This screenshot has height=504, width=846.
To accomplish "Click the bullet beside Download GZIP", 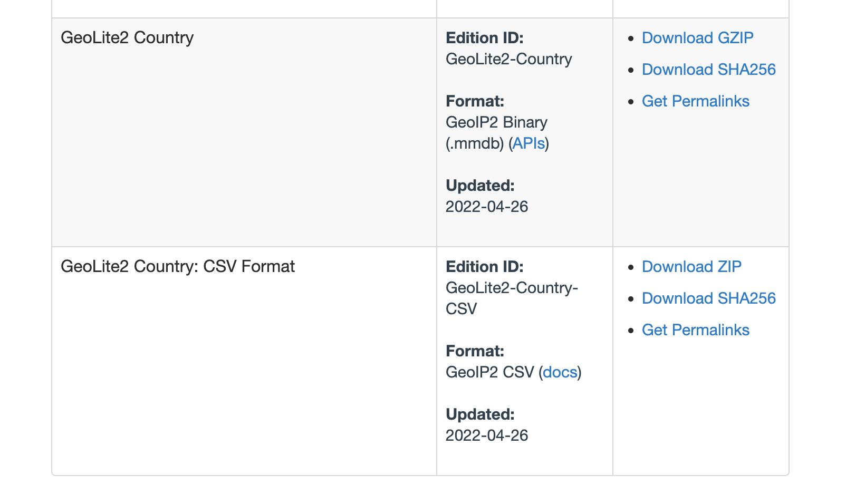I will 631,37.
